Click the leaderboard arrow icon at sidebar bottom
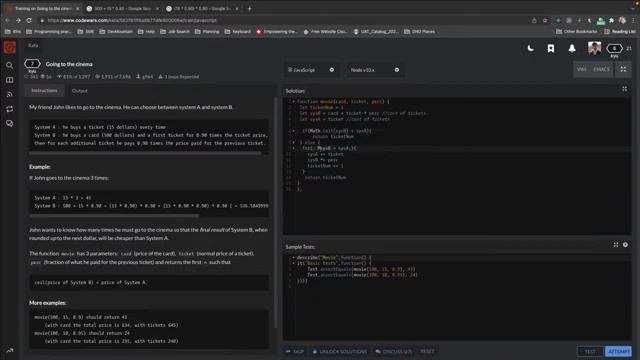The image size is (640, 360). 9,350
